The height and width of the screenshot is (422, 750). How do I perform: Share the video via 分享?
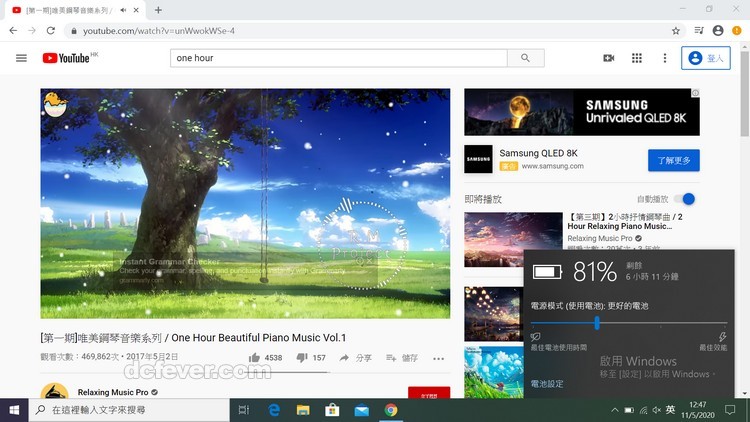pos(355,357)
